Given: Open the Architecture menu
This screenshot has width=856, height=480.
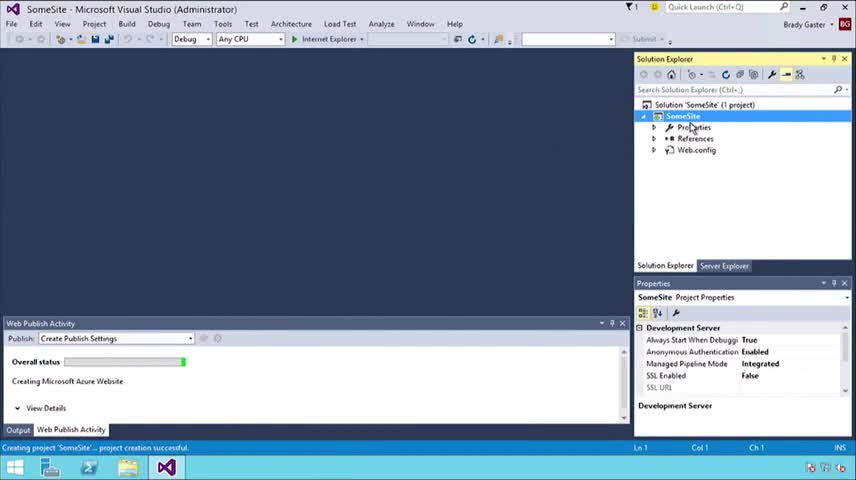Looking at the screenshot, I should point(292,24).
